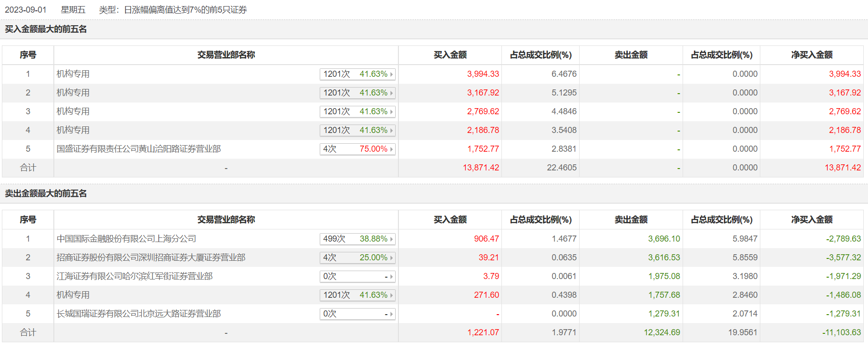Expand 0次 stats box for 江海证券 row
Screen dimensions: 868x346
tap(391, 277)
